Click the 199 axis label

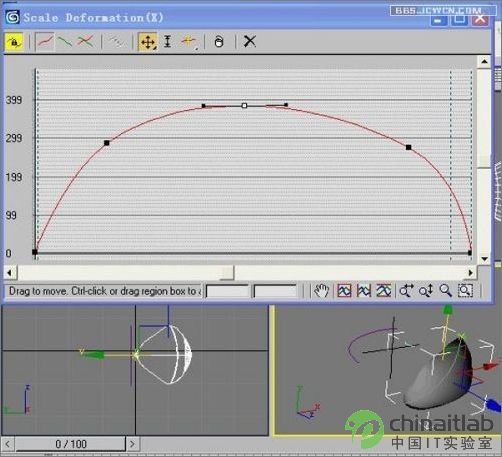pyautogui.click(x=14, y=177)
